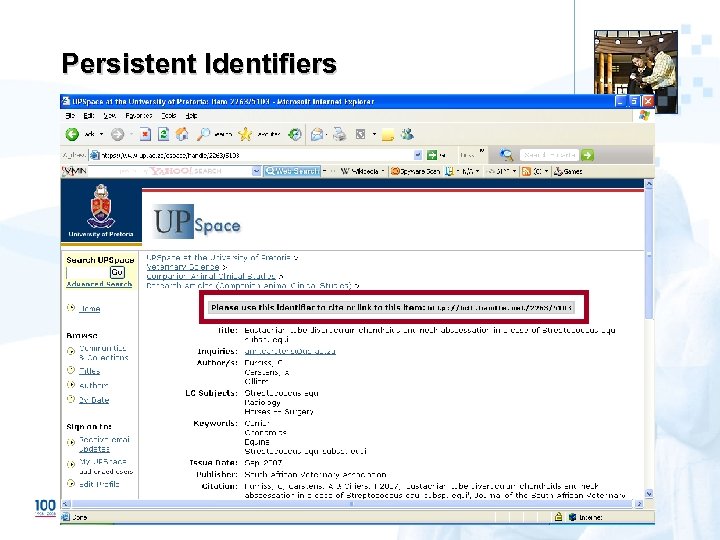The width and height of the screenshot is (720, 540).
Task: Click the Refresh page icon
Action: point(163,134)
